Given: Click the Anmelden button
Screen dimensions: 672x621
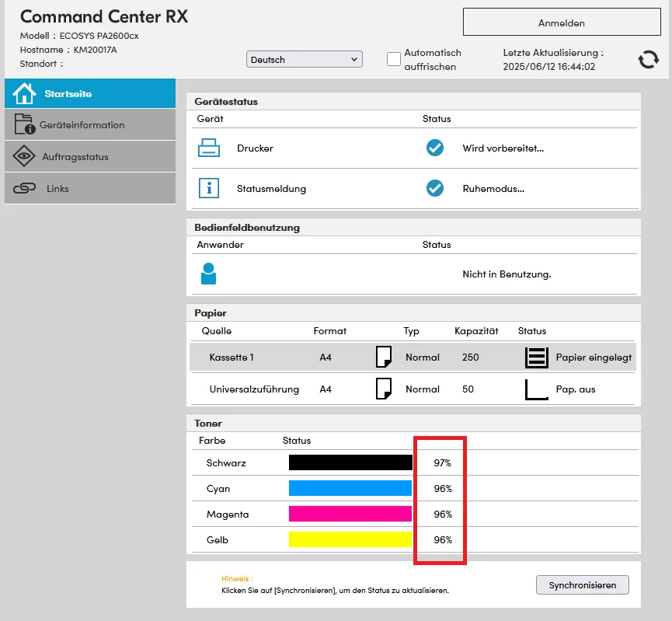Looking at the screenshot, I should click(562, 22).
